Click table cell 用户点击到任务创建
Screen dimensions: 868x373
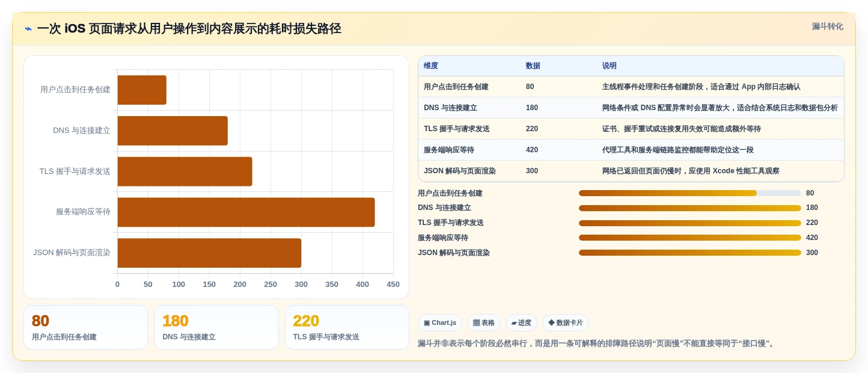tap(456, 87)
